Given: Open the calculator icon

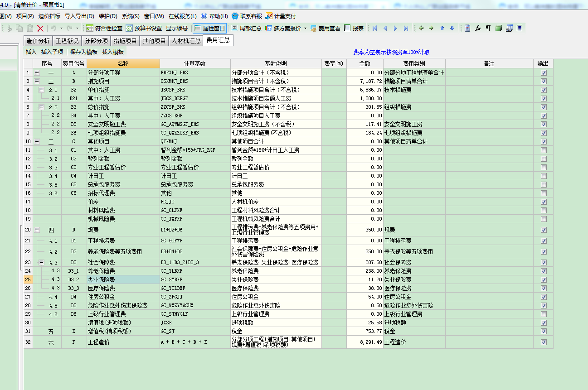Looking at the screenshot, I should [467, 28].
